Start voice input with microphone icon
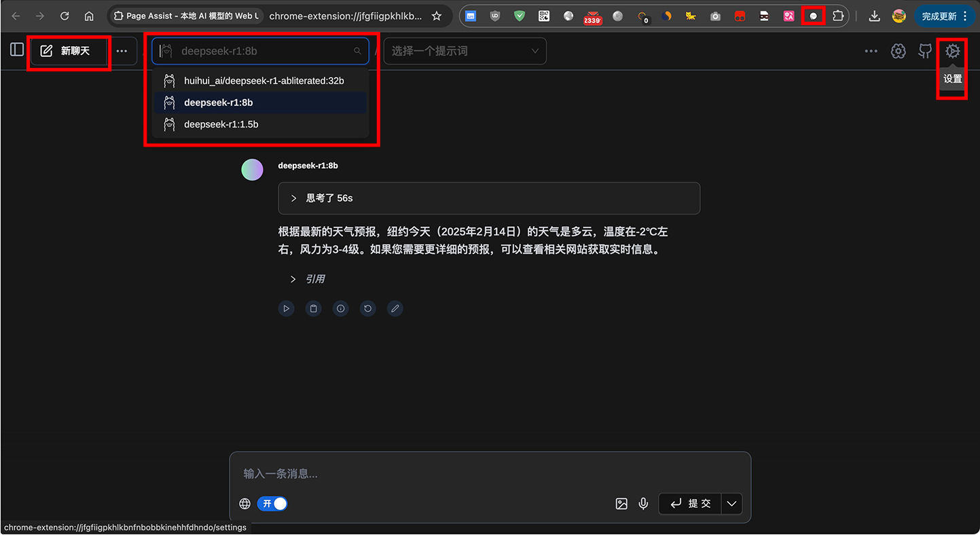Image resolution: width=980 pixels, height=535 pixels. (x=643, y=504)
